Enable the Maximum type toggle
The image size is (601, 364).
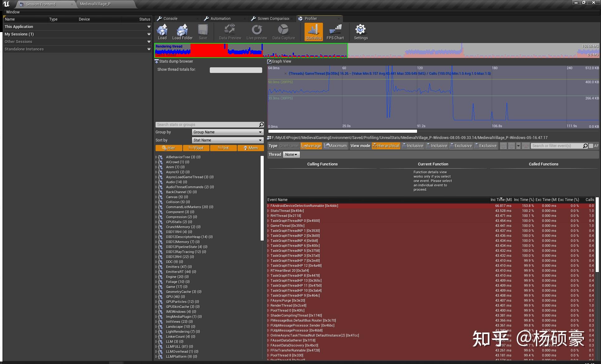tap(335, 146)
